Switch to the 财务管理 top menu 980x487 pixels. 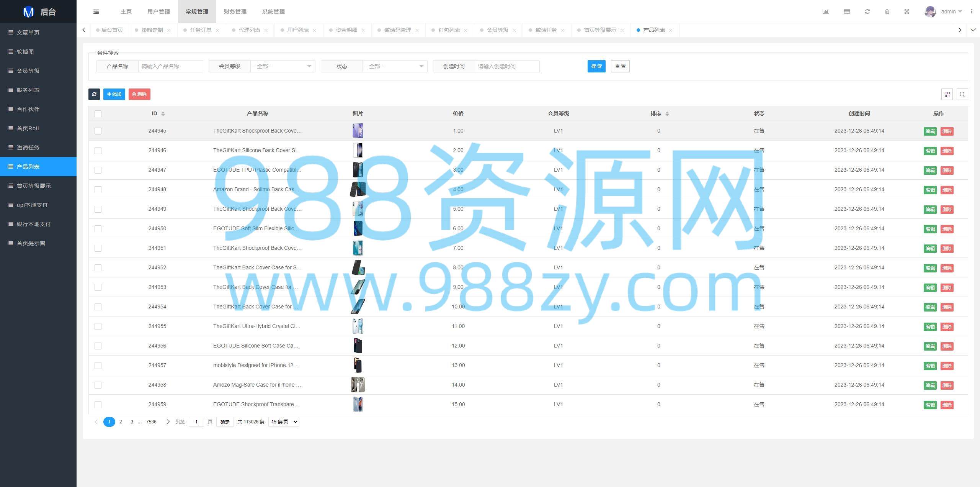tap(235, 11)
